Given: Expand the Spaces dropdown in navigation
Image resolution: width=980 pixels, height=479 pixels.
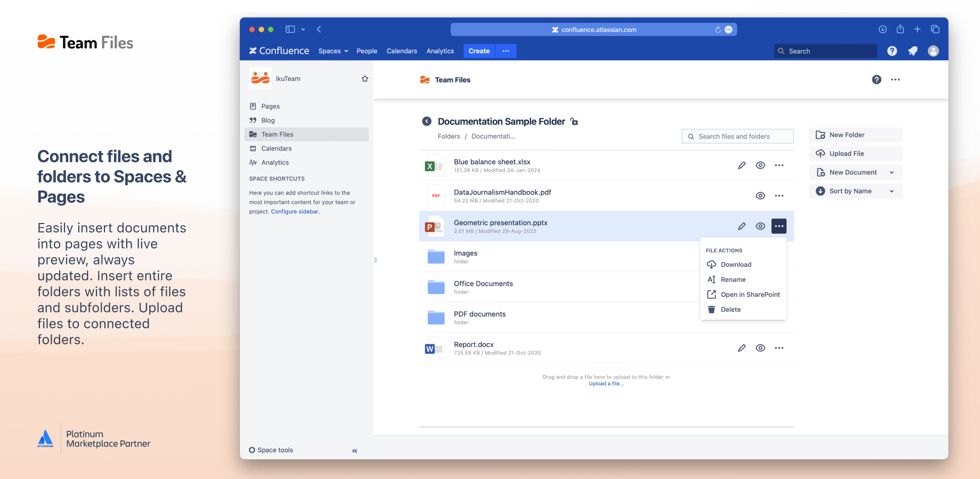Looking at the screenshot, I should coord(333,51).
